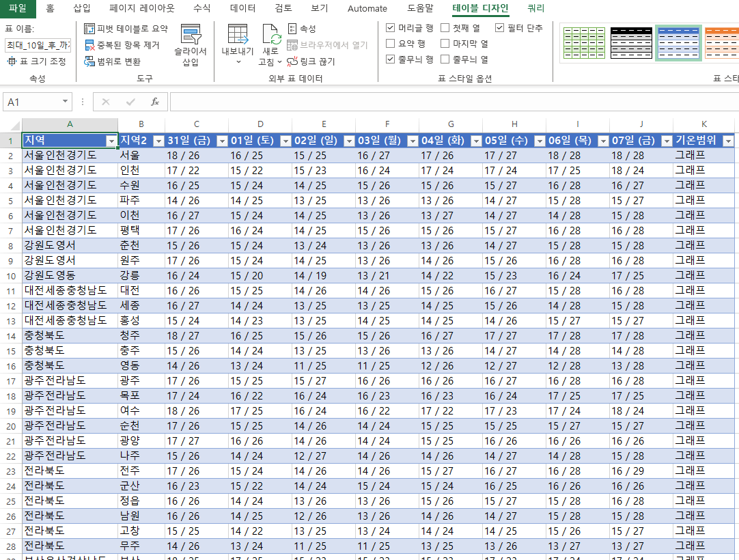
Task: Click cell 강원도영동 in column A
Action: tap(70, 276)
